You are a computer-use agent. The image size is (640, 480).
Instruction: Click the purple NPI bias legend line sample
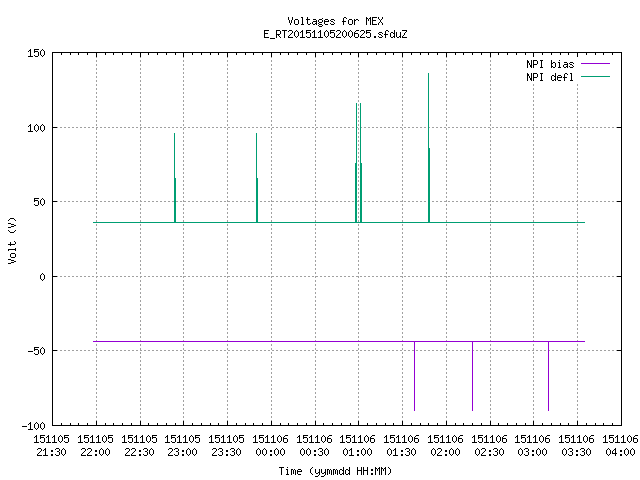595,64
